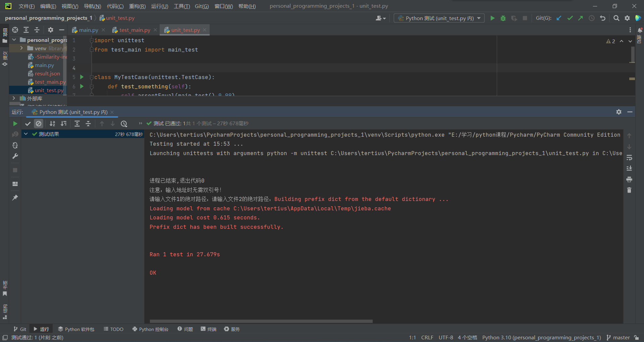Toggle auto-test rerun icon in Run sidebar
This screenshot has height=342, width=644.
(x=15, y=145)
